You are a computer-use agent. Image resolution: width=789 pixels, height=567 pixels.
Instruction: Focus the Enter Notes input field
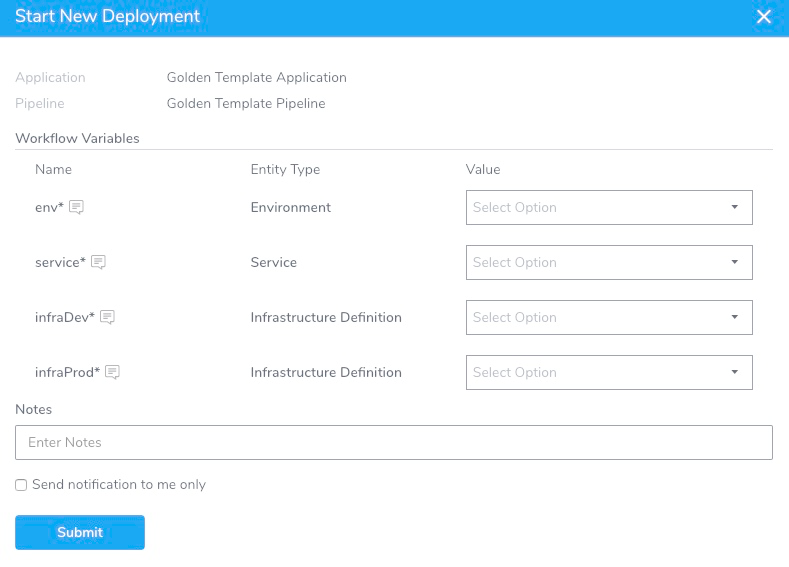click(393, 442)
